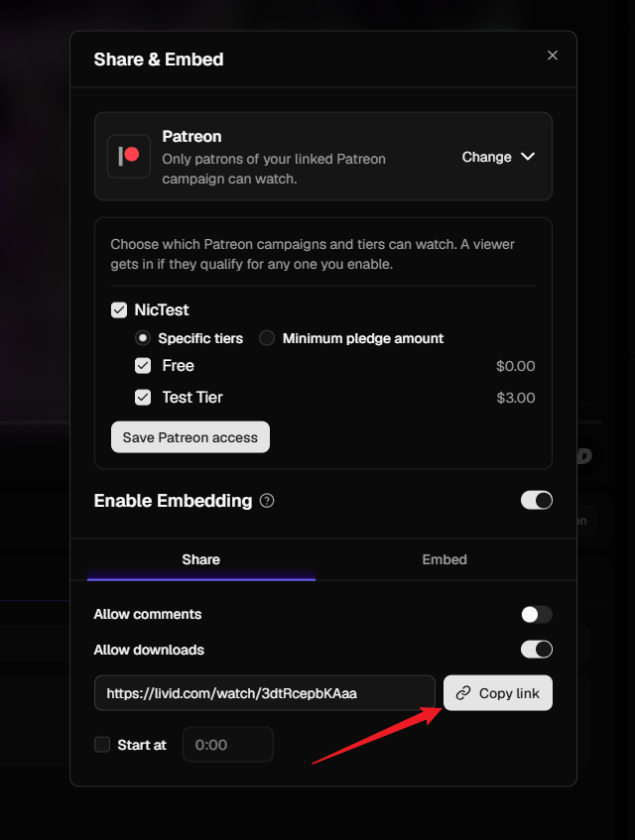Screen dimensions: 635x840
Task: Switch to the Embed tab
Action: tap(444, 559)
